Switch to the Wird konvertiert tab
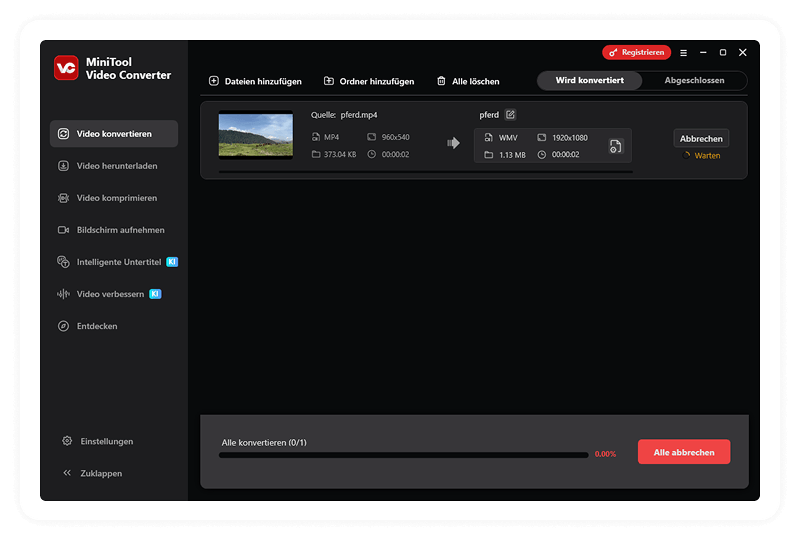Screen dimensions: 800x540 tap(589, 81)
